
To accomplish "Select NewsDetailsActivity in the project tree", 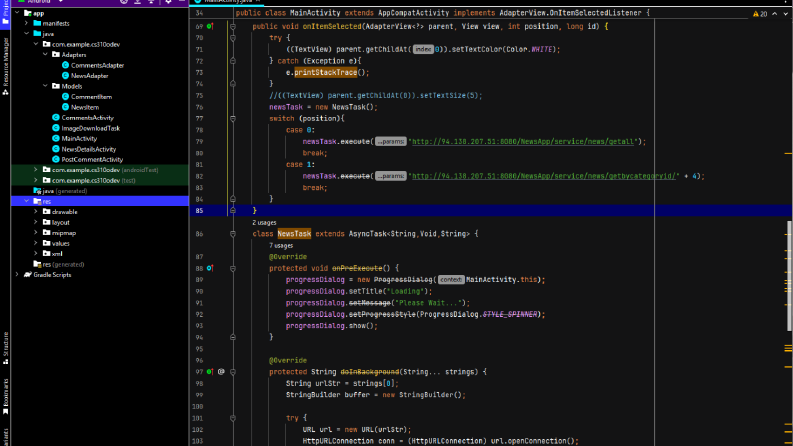I will (x=89, y=149).
